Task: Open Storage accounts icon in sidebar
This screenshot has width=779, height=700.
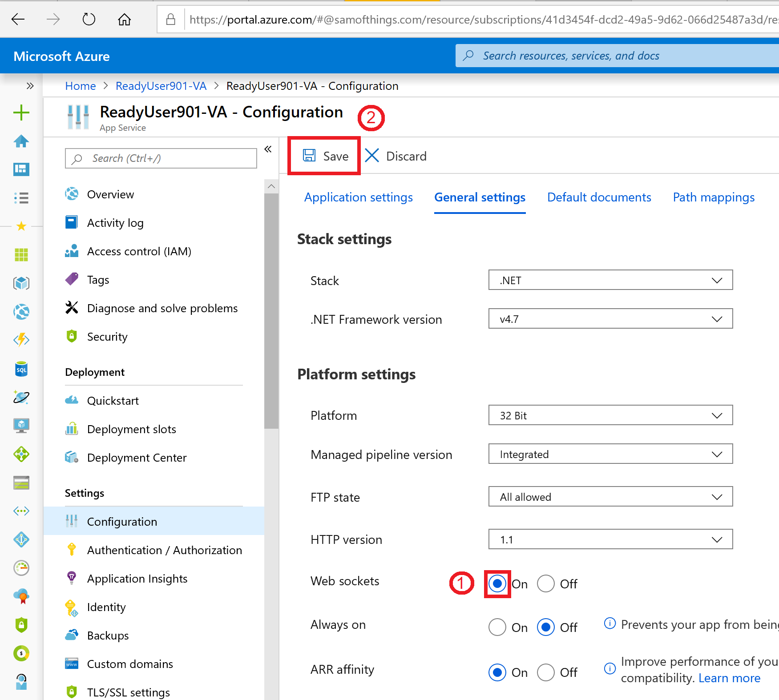Action: point(21,483)
